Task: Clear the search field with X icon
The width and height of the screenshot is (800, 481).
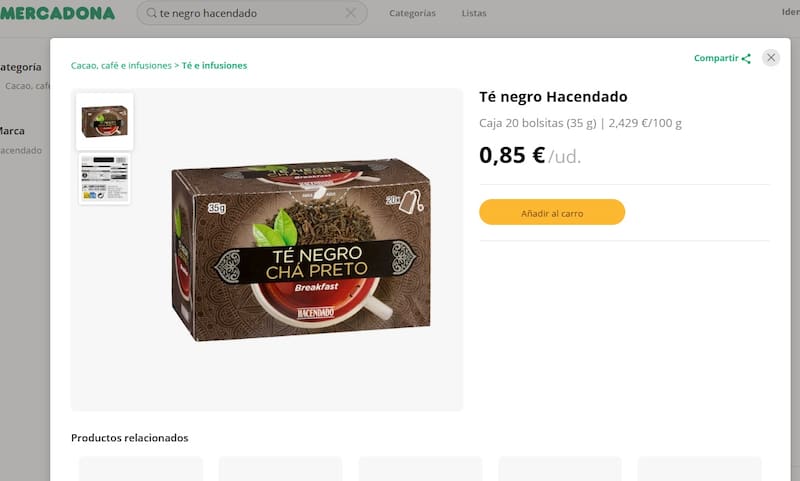Action: click(x=351, y=13)
